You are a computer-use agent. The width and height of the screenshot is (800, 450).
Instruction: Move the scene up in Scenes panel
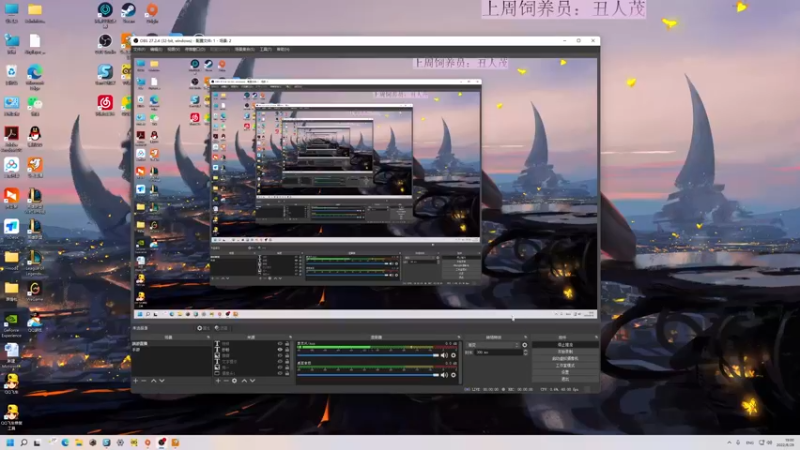[154, 381]
